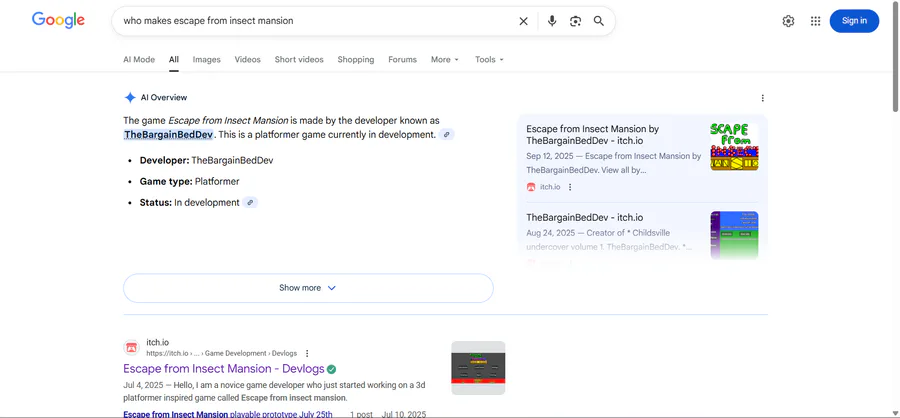
Task: Expand the More dropdown
Action: [x=445, y=60]
